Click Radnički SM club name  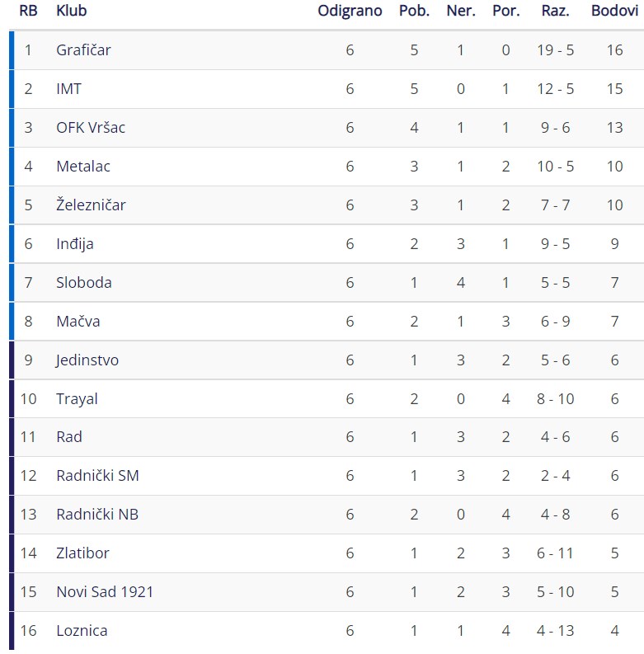click(97, 476)
